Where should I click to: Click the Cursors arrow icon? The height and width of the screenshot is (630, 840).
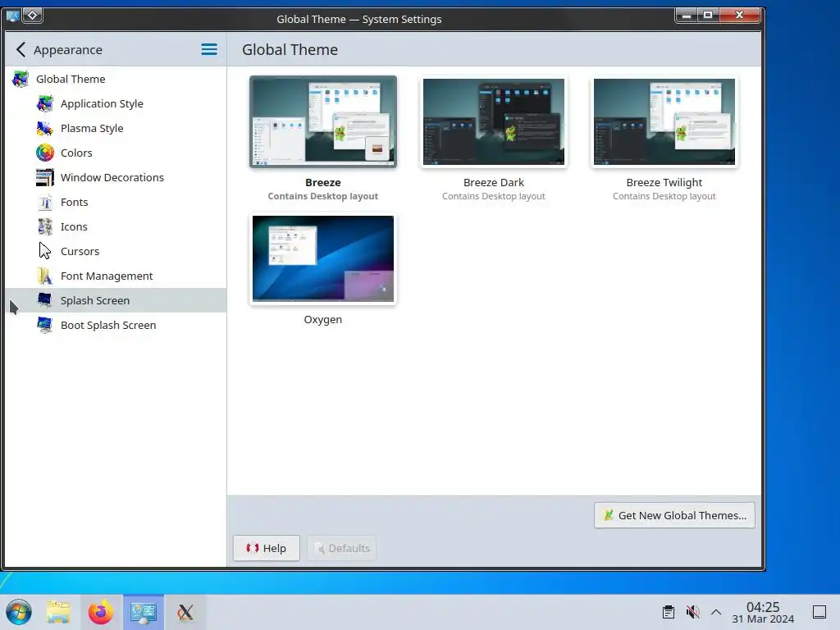pyautogui.click(x=45, y=251)
